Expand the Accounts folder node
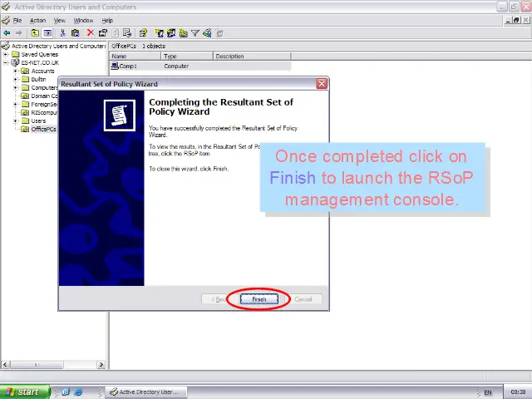 click(x=15, y=71)
